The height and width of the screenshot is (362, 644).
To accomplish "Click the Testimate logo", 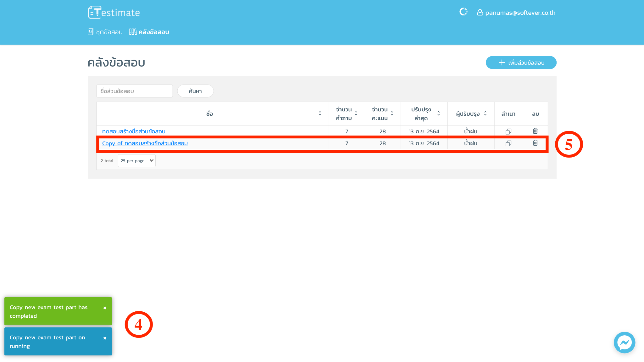I will [114, 13].
